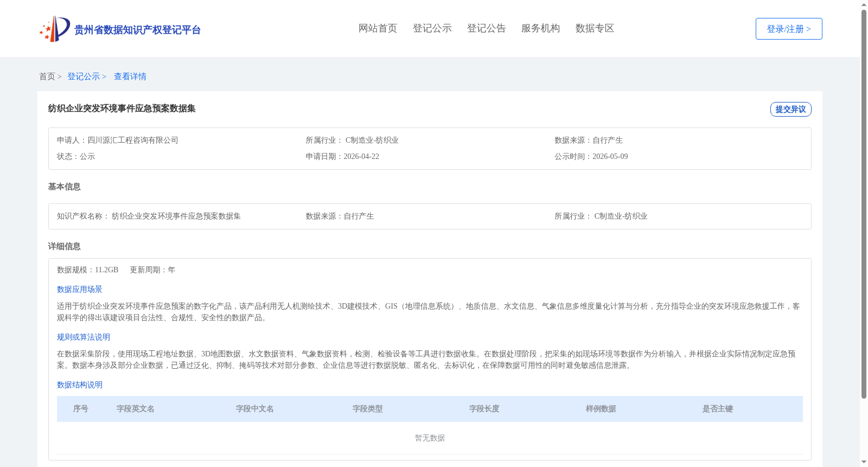The height and width of the screenshot is (467, 868).
Task: Click the 申请日期：2026-04-22 text
Action: (342, 156)
